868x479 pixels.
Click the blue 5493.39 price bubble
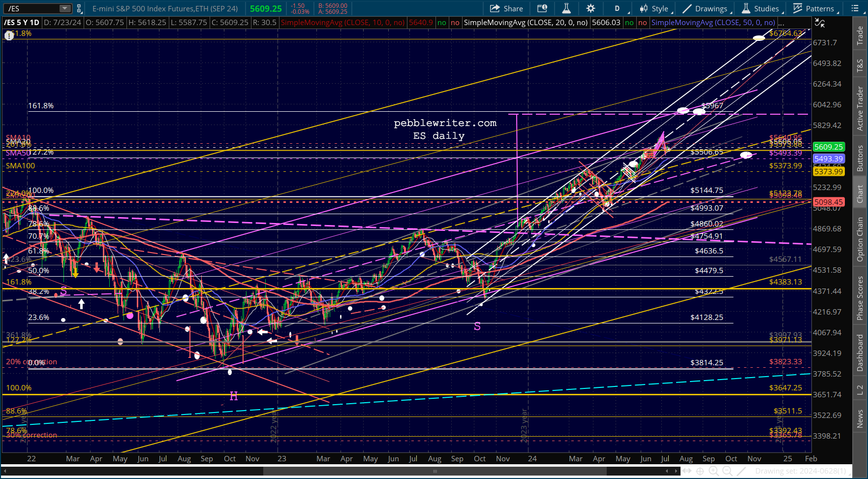pyautogui.click(x=829, y=159)
